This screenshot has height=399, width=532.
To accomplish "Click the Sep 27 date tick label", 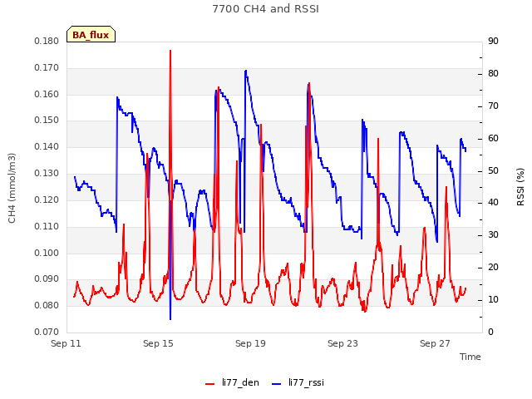I will (435, 343).
